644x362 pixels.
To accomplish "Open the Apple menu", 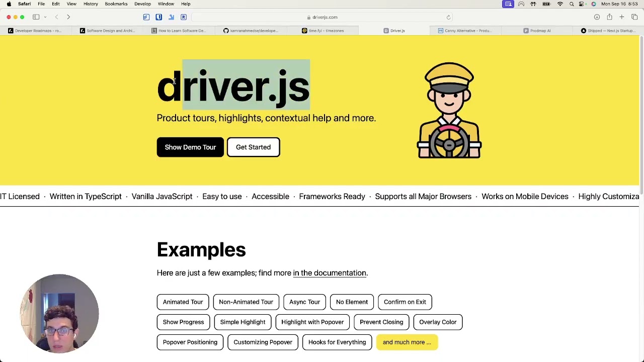I will [x=9, y=4].
